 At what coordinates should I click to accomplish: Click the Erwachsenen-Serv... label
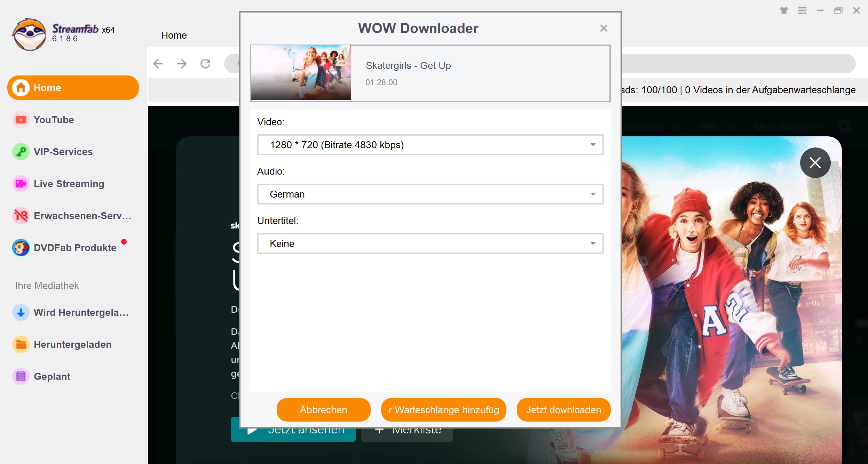click(x=82, y=216)
